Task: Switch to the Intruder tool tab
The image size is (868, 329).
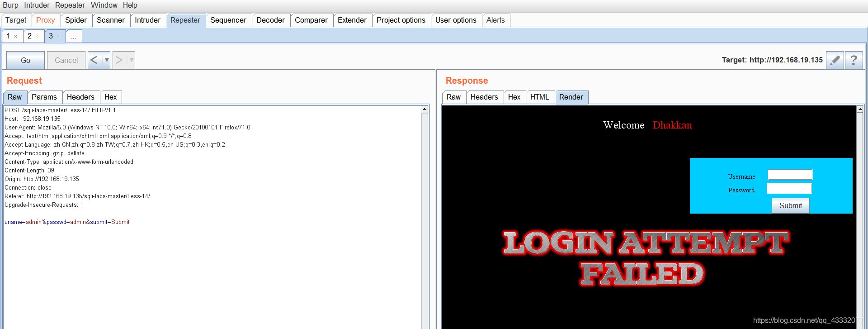Action: 148,20
